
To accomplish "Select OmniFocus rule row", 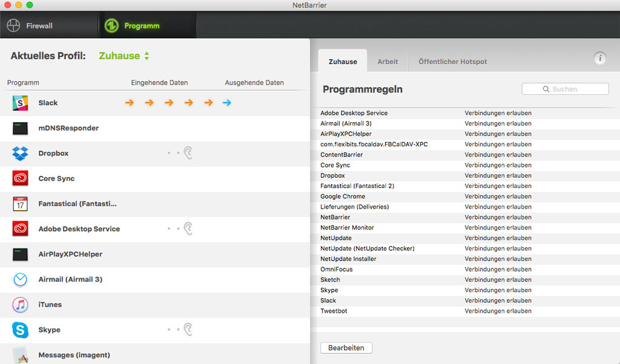I will (x=465, y=269).
